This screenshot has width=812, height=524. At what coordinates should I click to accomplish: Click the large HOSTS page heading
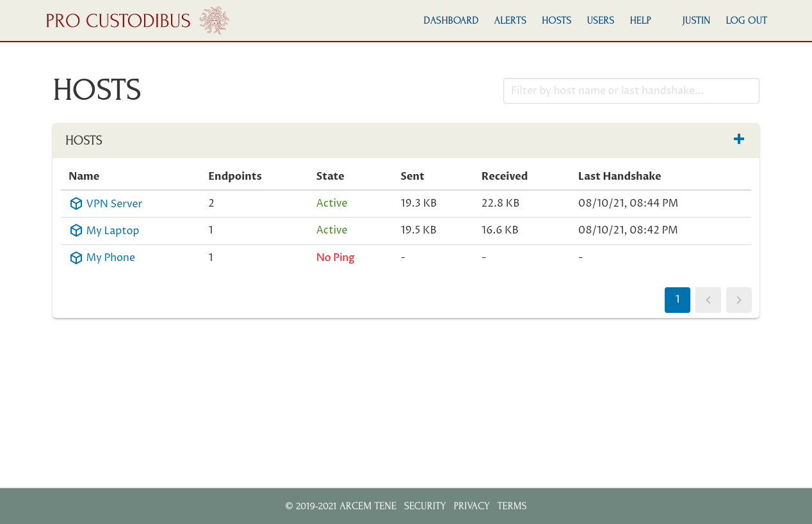coord(97,90)
